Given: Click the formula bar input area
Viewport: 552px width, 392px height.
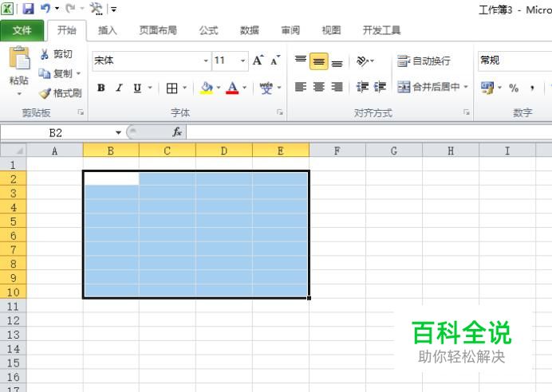Looking at the screenshot, I should pyautogui.click(x=369, y=132).
